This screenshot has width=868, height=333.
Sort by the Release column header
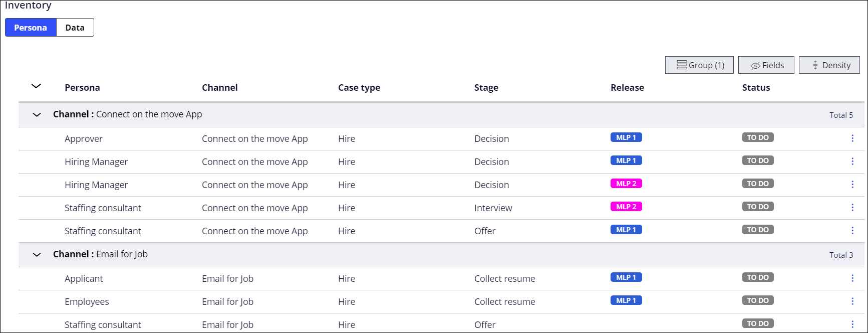[x=627, y=88]
